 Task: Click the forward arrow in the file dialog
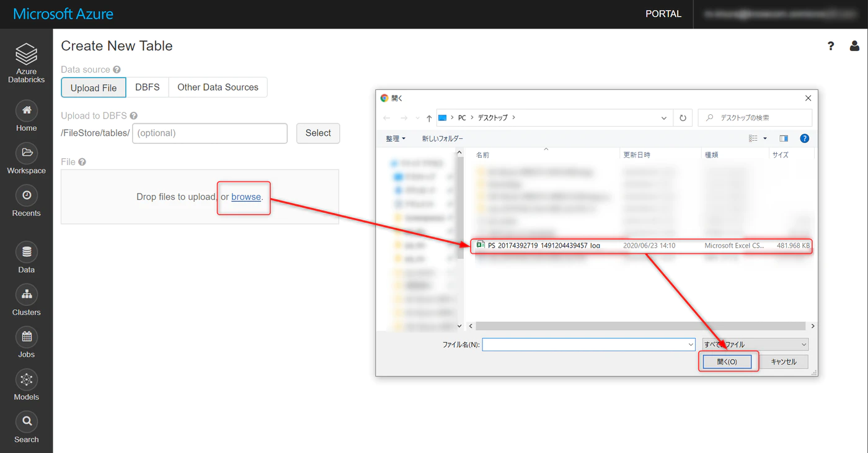[x=404, y=118]
